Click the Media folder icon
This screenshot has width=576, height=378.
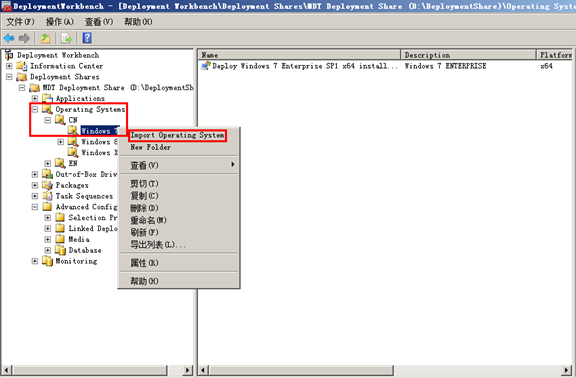(60, 239)
